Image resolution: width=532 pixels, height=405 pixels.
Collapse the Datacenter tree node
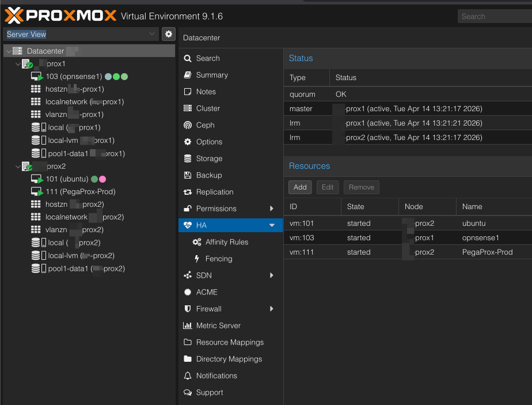(x=9, y=51)
